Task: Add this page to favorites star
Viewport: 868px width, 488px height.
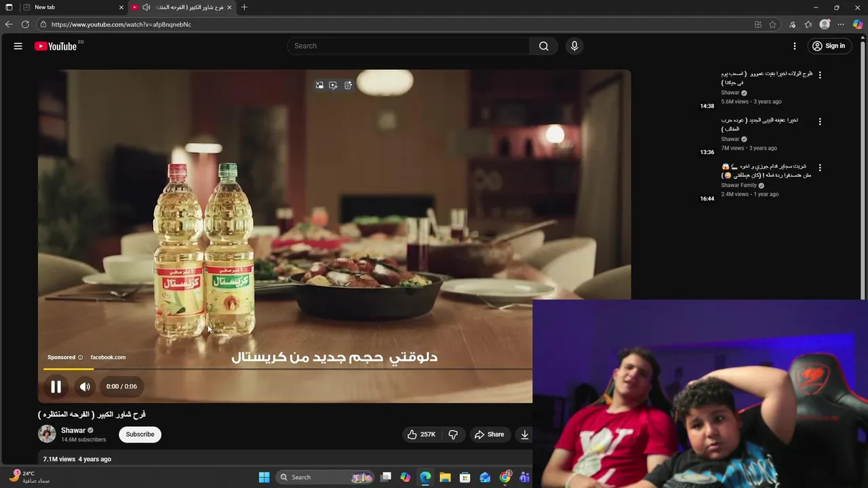Action: (x=772, y=24)
